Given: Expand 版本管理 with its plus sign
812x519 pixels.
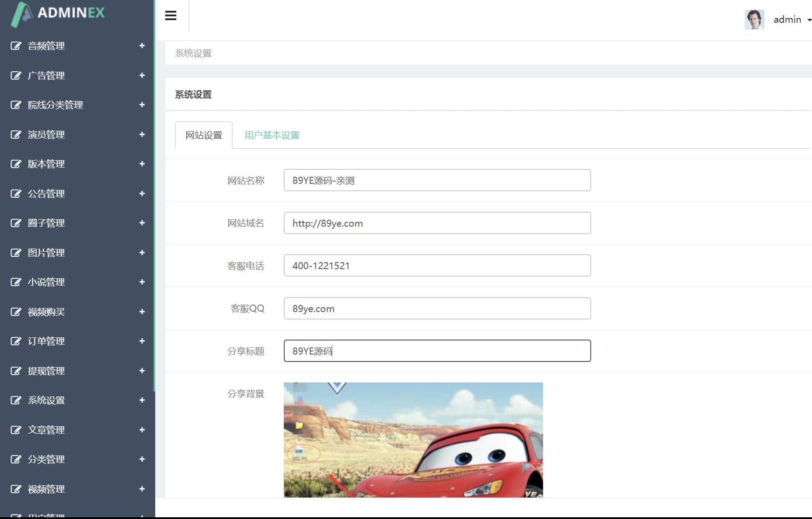Looking at the screenshot, I should [142, 164].
